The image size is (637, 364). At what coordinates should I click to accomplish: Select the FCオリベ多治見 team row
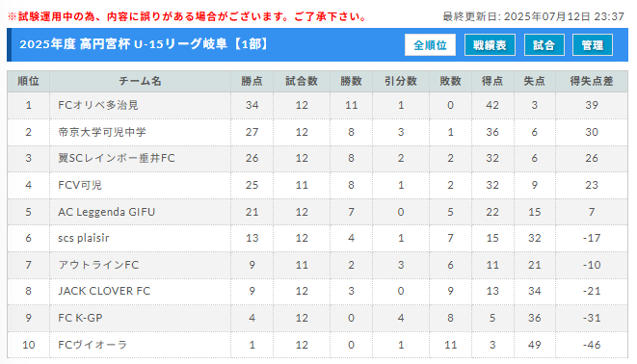[x=317, y=106]
